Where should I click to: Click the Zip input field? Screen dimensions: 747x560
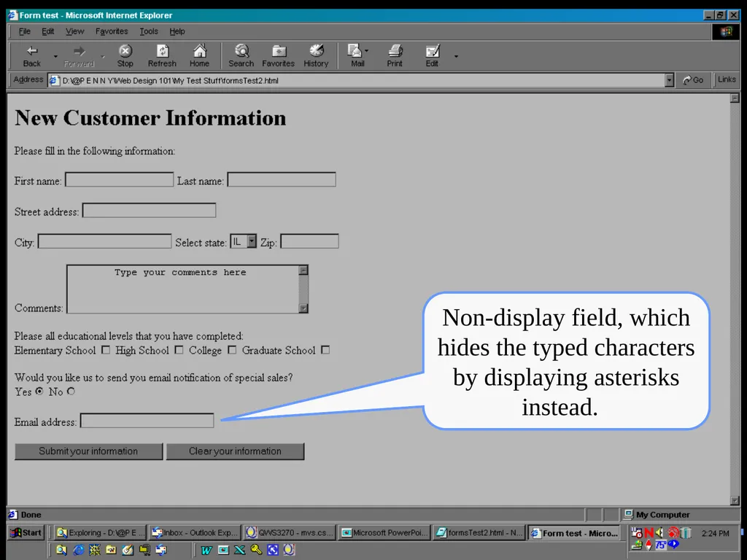click(x=309, y=241)
